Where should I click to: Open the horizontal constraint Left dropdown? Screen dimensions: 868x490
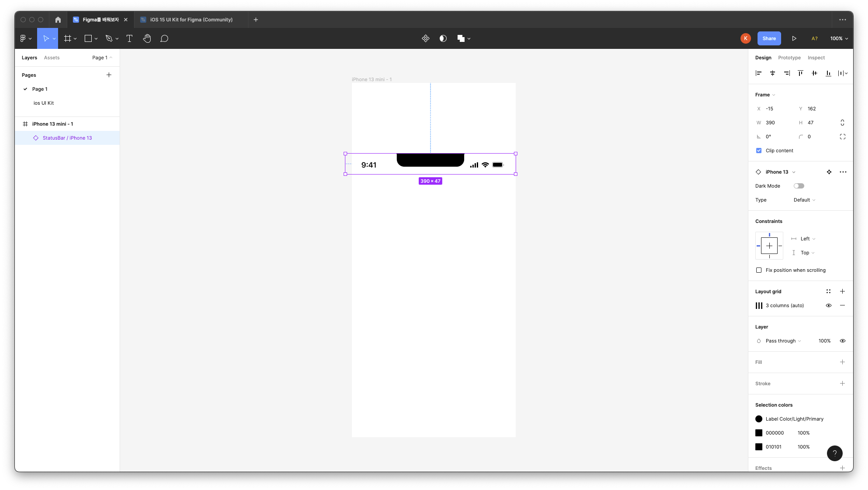coord(807,239)
